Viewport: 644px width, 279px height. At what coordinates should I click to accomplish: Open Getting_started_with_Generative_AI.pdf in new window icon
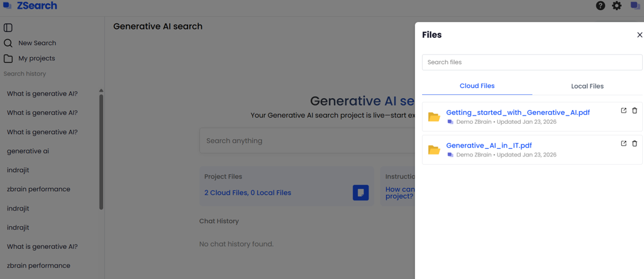623,111
